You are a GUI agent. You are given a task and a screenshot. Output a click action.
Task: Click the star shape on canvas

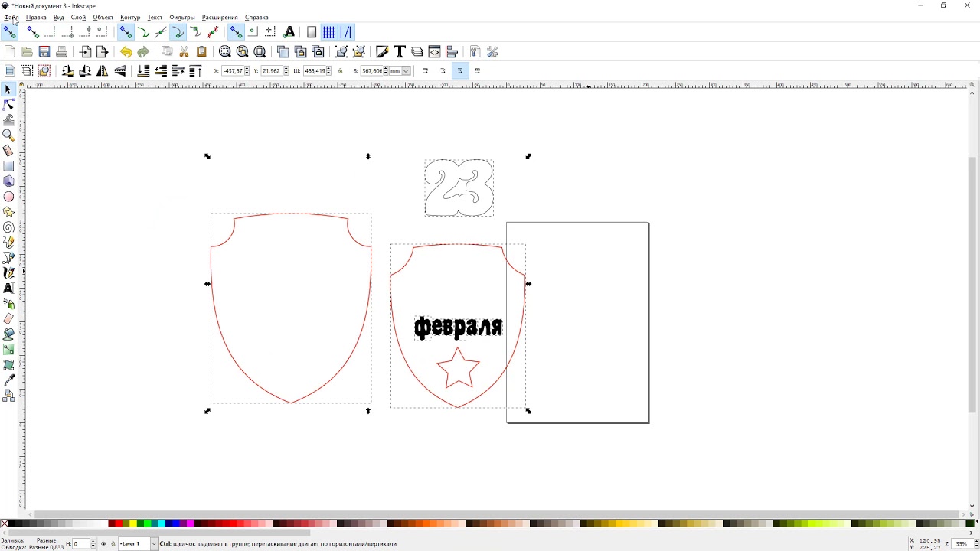pos(458,368)
